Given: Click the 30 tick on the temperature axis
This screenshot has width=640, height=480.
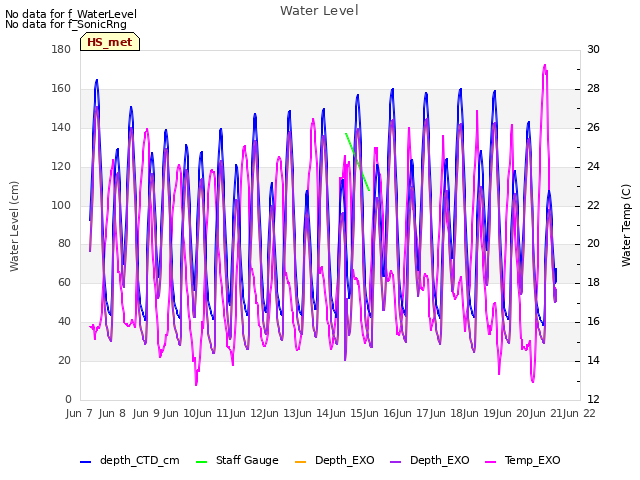Looking at the screenshot, I should pyautogui.click(x=593, y=49).
